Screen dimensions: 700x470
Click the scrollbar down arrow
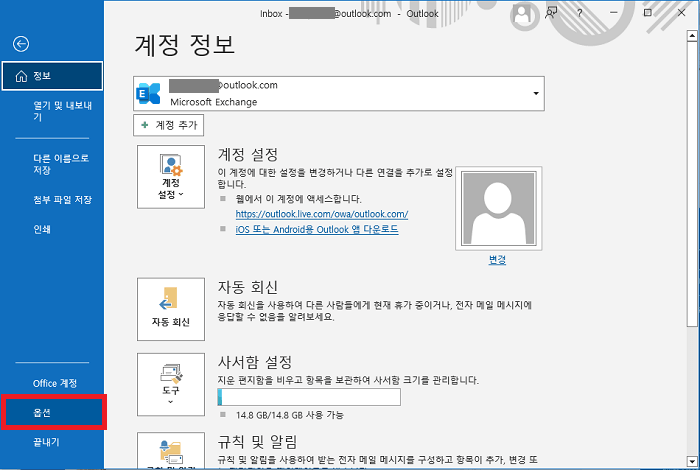pyautogui.click(x=692, y=461)
